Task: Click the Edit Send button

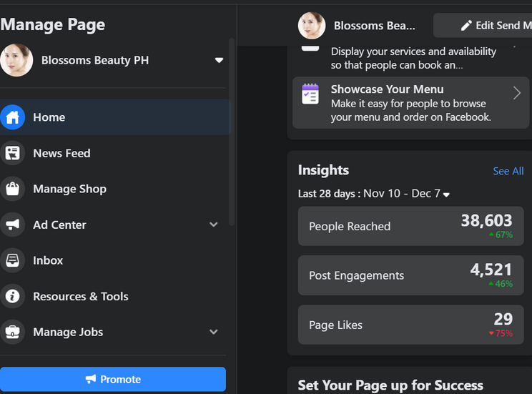Action: [x=483, y=26]
